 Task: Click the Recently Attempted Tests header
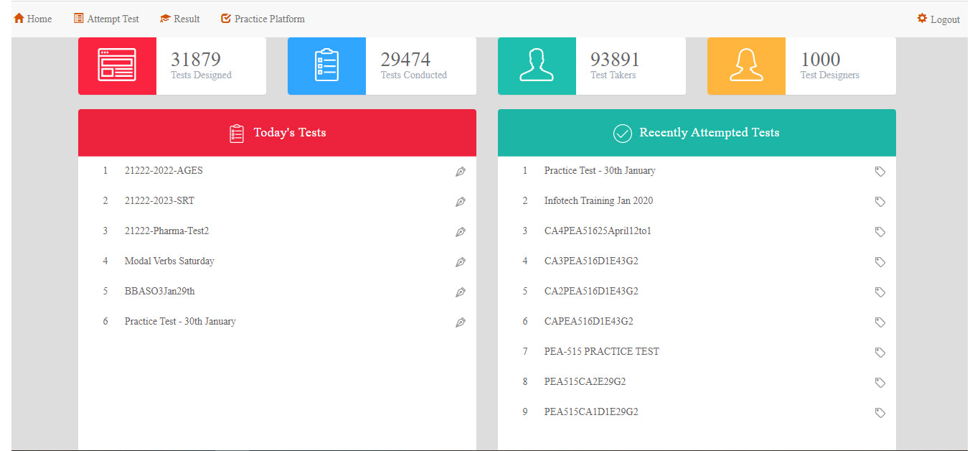click(x=697, y=133)
